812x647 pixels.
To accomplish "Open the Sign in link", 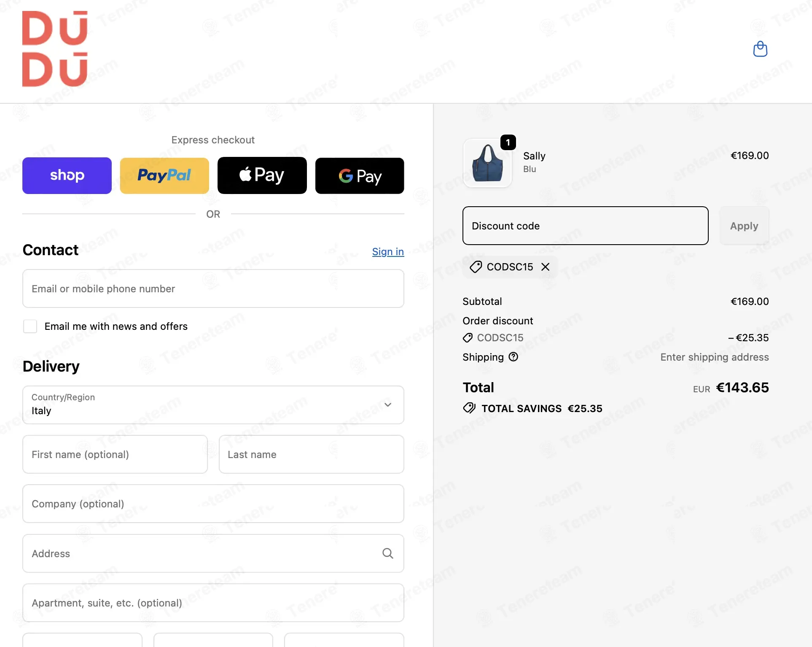I will [388, 252].
